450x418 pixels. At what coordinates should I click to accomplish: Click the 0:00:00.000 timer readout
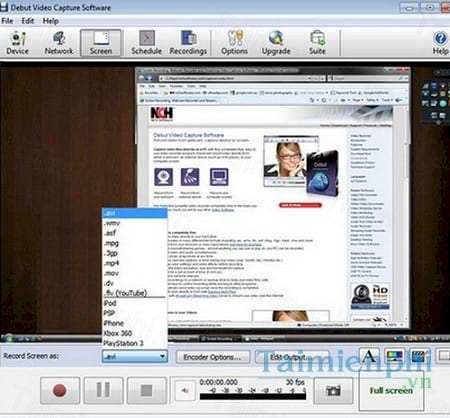tap(218, 382)
